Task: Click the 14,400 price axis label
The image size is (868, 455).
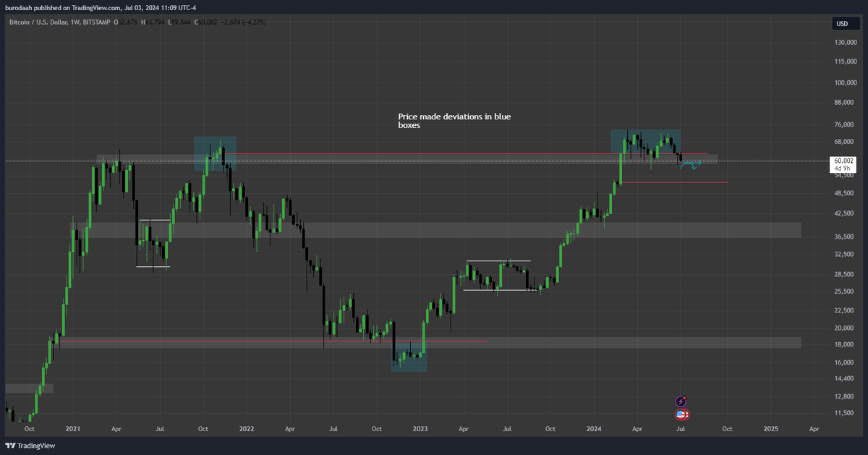Action: (843, 378)
